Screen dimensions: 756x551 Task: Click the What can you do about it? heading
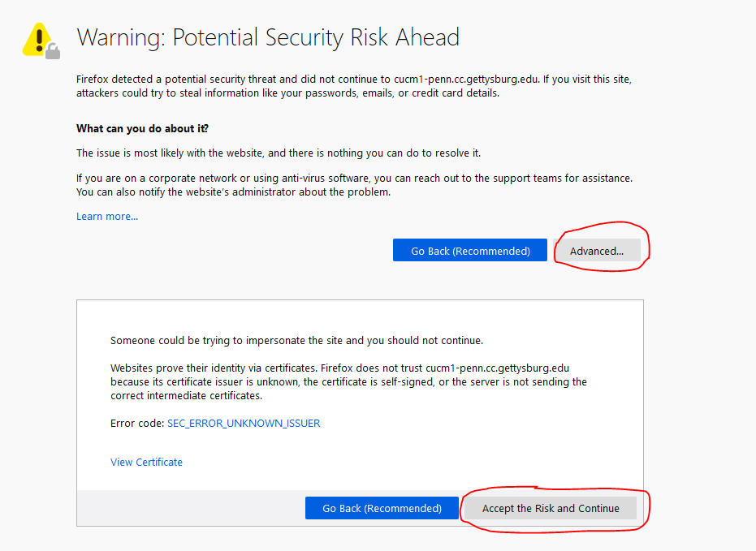(142, 128)
